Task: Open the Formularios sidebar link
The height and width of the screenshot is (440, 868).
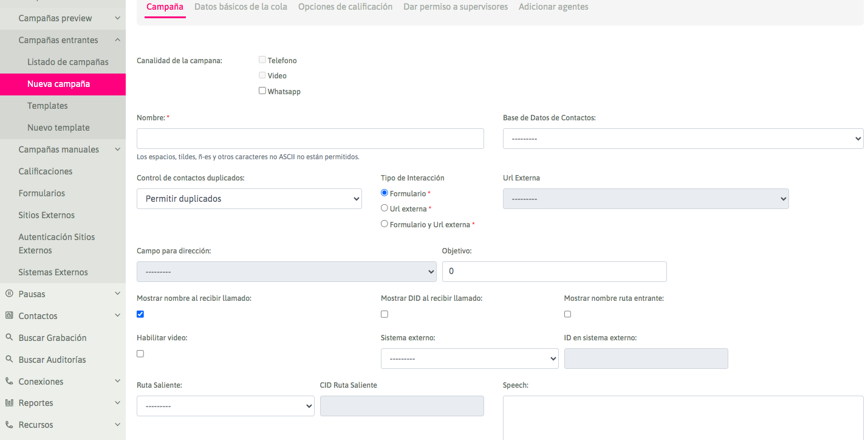Action: (x=42, y=193)
